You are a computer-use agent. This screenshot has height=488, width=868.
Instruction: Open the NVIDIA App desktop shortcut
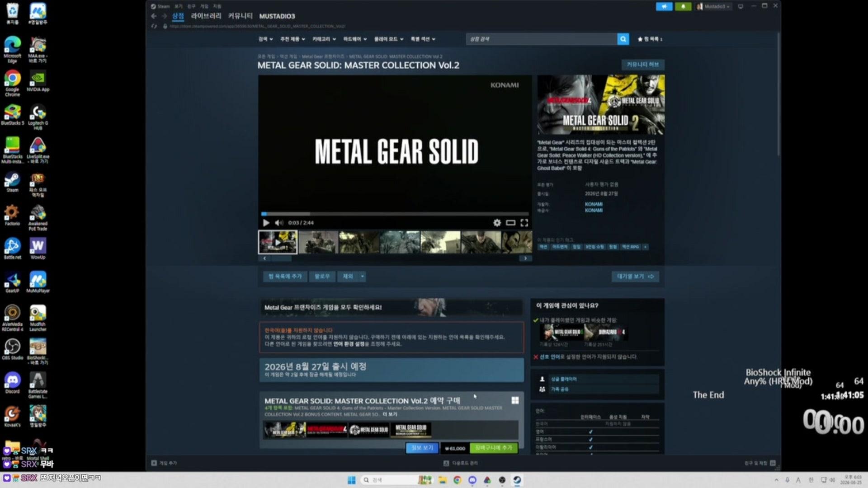[x=38, y=81]
